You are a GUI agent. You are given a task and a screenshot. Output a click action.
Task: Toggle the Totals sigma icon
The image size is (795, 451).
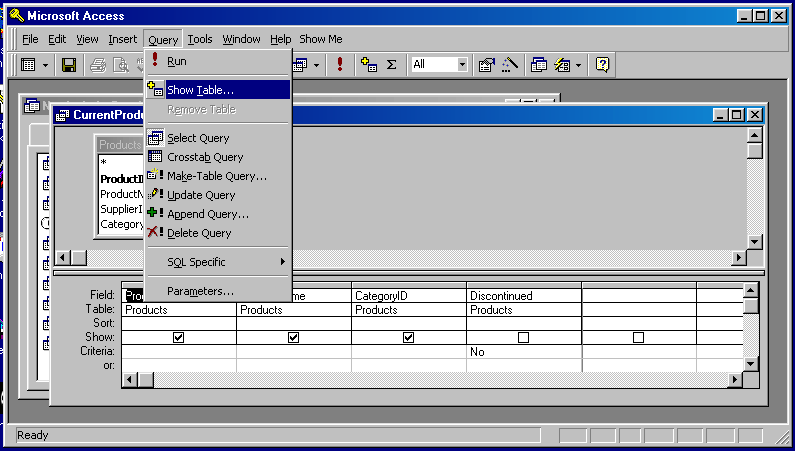(x=391, y=64)
